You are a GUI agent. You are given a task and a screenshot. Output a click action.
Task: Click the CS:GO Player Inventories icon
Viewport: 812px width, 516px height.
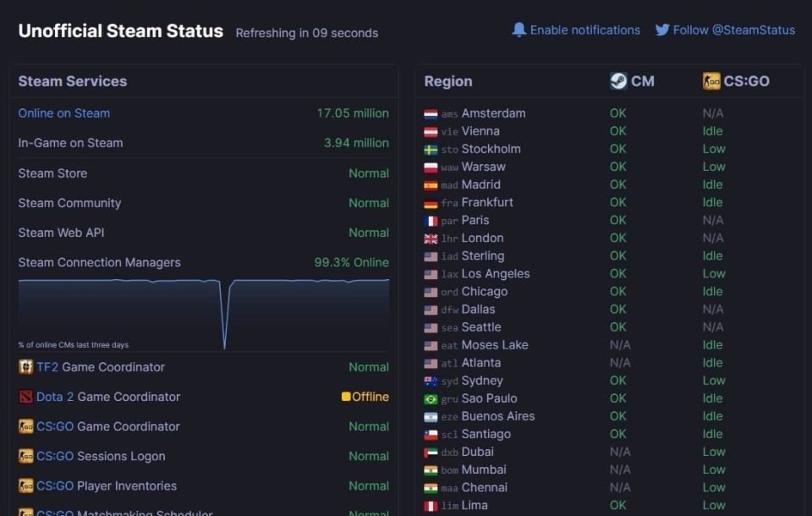tap(26, 486)
